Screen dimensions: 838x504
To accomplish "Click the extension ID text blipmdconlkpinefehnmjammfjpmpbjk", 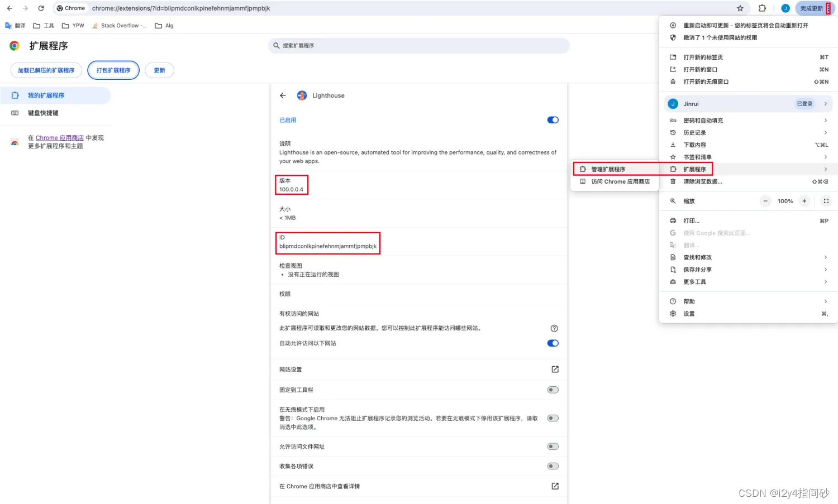I will (328, 246).
